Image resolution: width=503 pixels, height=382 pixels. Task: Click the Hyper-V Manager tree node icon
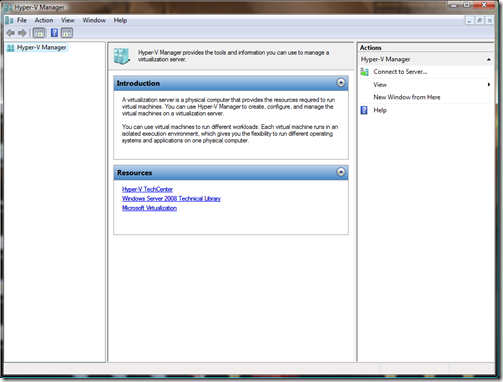[x=11, y=48]
